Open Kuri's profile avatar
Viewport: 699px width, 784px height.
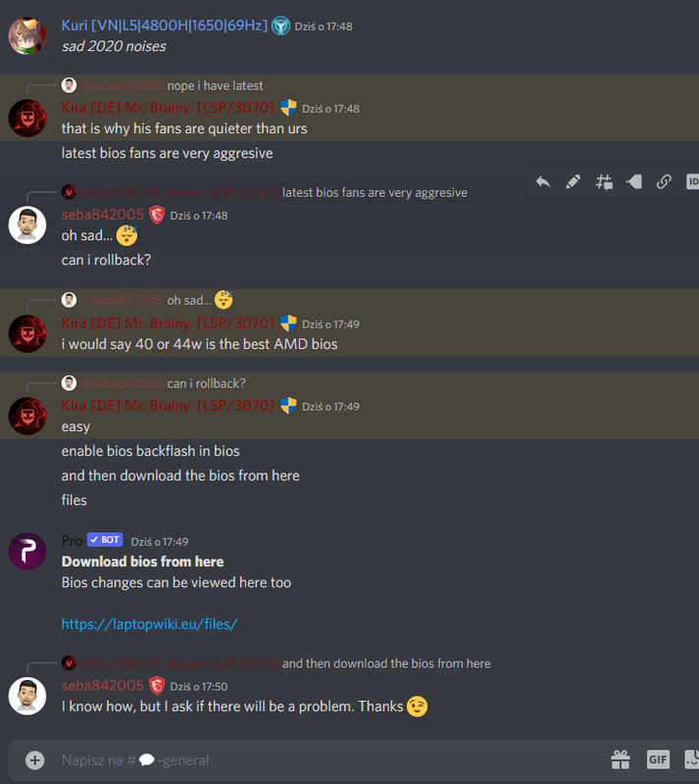(27, 36)
